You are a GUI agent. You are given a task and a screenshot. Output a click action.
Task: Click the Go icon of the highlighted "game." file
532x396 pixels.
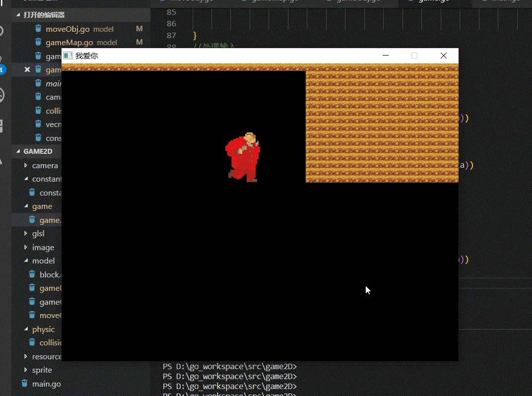click(32, 220)
